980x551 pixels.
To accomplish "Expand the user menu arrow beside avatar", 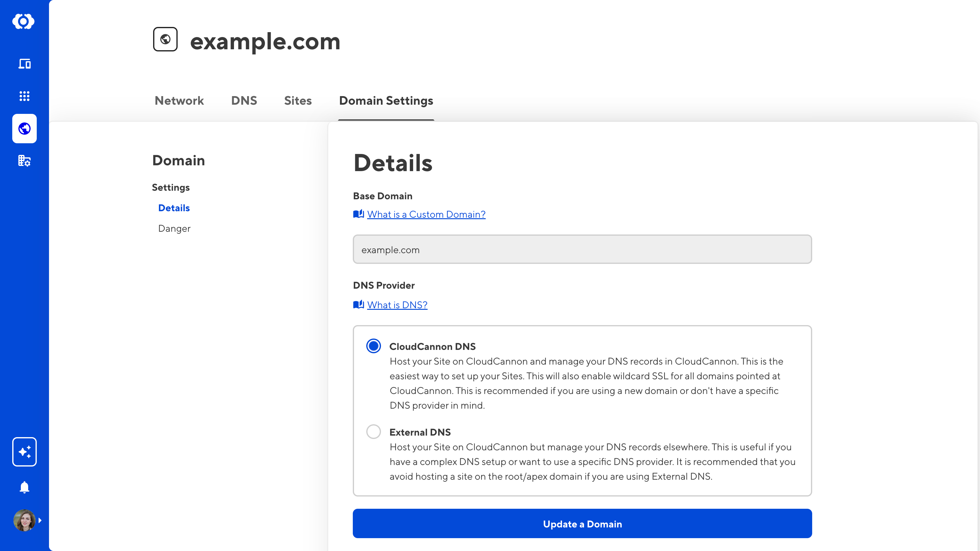I will click(40, 520).
